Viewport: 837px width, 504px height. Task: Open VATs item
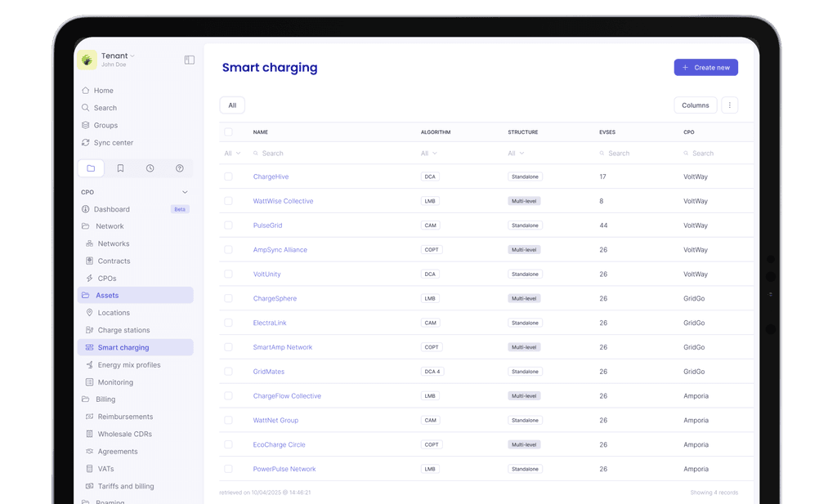[105, 469]
